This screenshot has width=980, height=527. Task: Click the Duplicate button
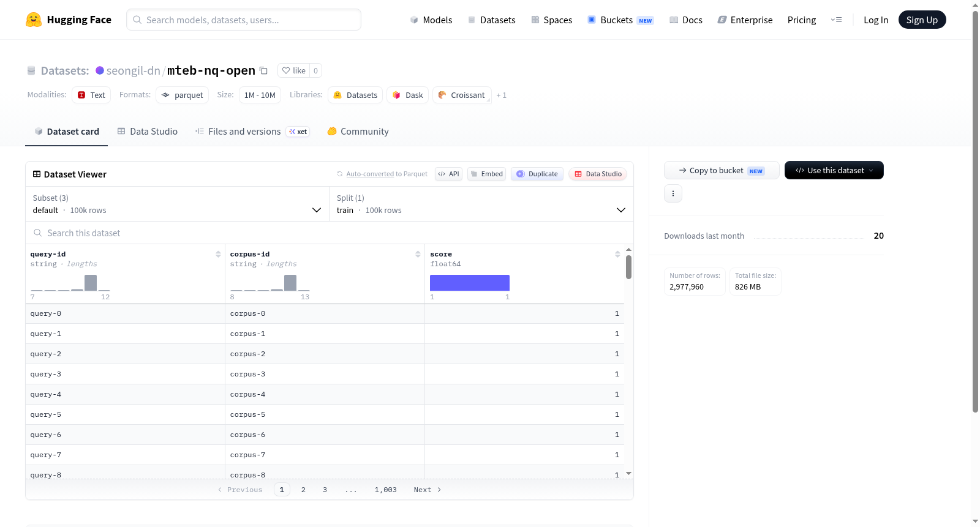(537, 174)
